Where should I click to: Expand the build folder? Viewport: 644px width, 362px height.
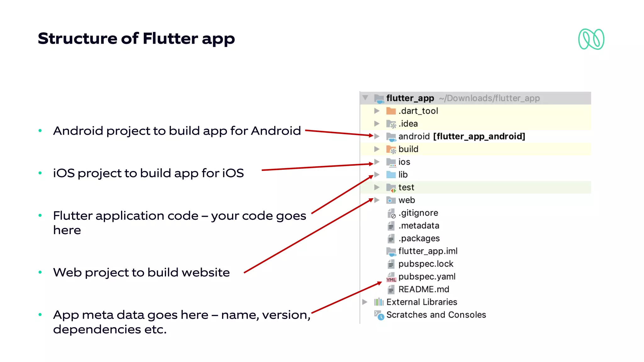click(377, 149)
